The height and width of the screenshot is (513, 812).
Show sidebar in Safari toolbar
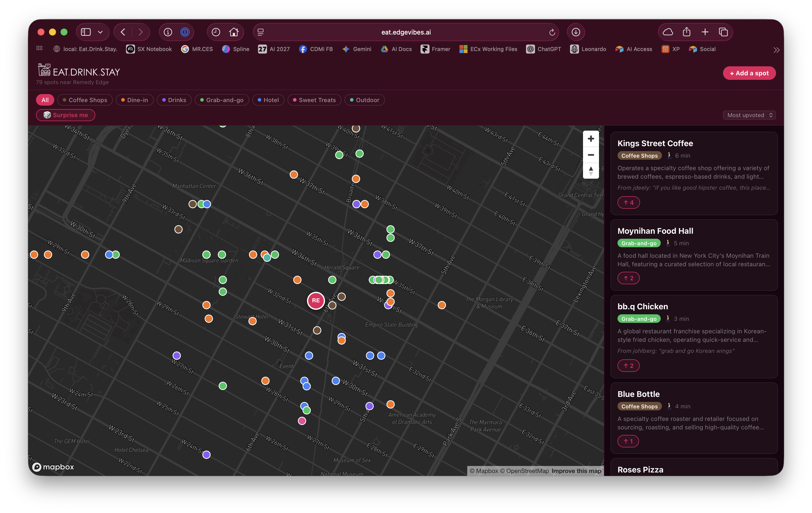[86, 32]
